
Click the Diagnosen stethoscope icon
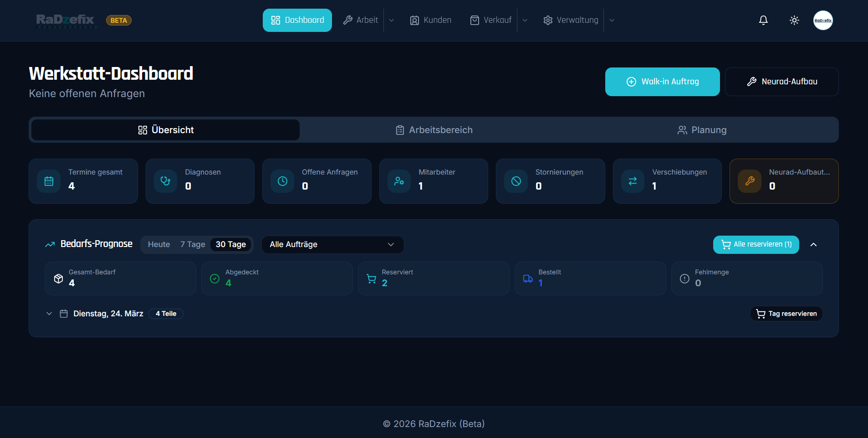pos(165,181)
